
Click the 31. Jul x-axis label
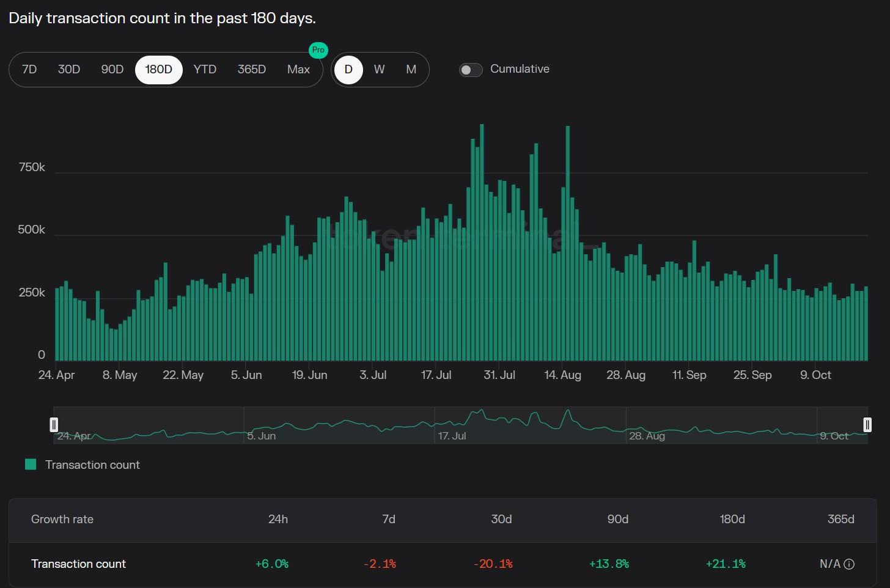click(499, 375)
